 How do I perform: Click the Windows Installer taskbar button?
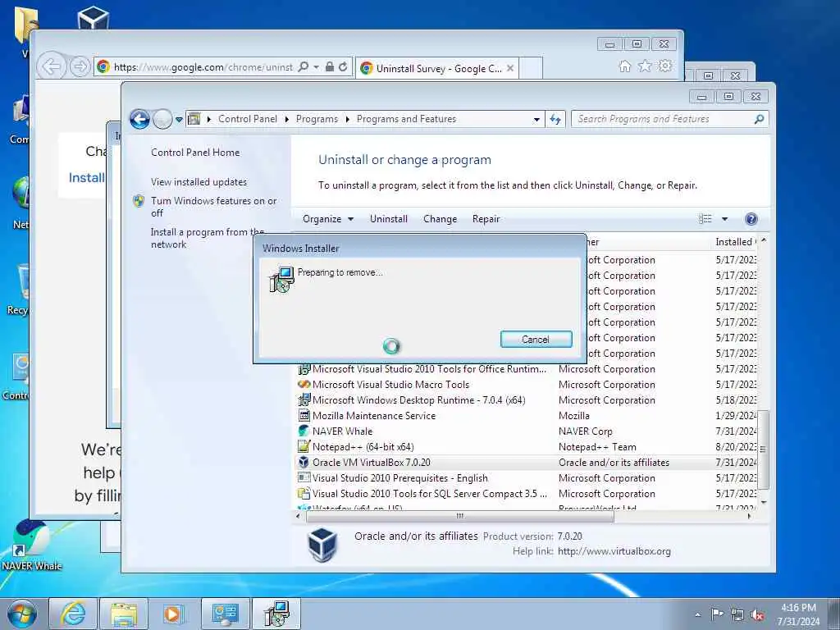[x=276, y=614]
